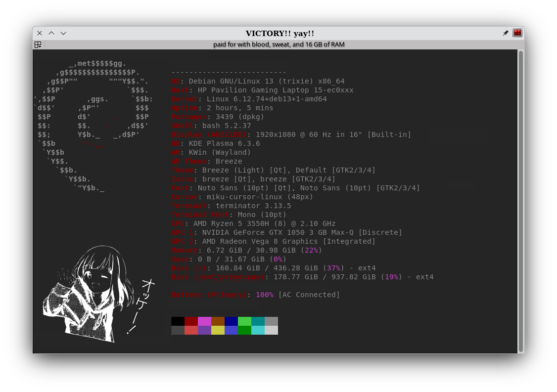Click the dark red color block
Viewport: 557px width, 392px height.
coord(191,321)
